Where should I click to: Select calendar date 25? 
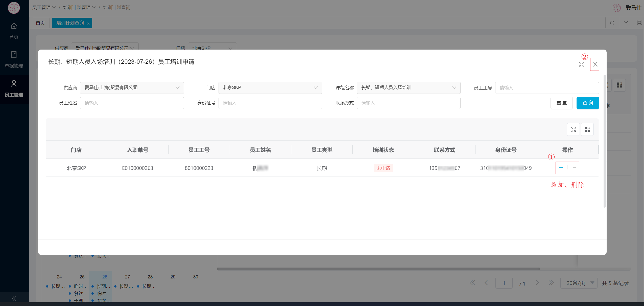pos(82,277)
